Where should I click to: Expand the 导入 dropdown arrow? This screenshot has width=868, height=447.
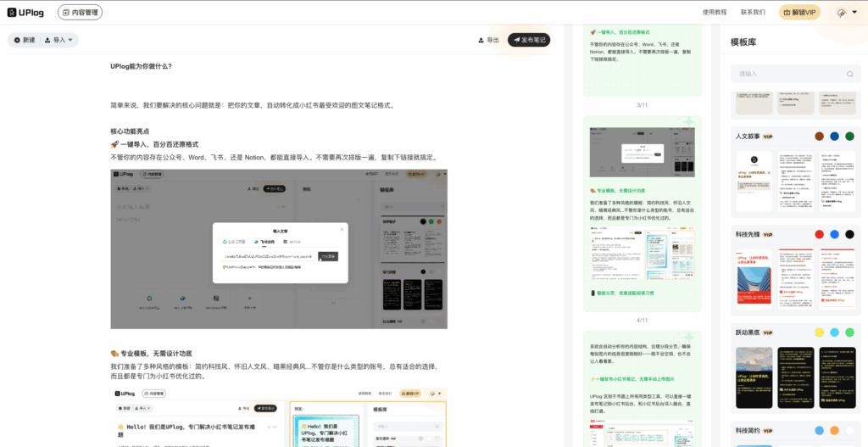pyautogui.click(x=70, y=41)
